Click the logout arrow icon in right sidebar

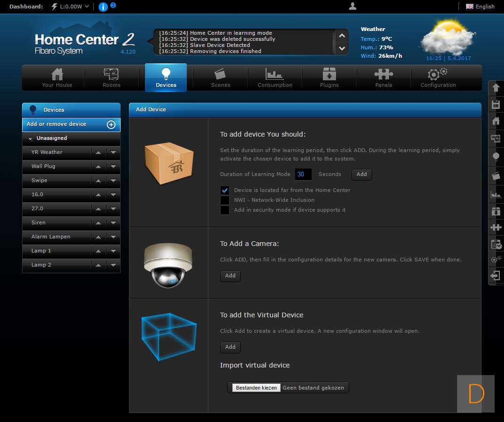[x=496, y=276]
